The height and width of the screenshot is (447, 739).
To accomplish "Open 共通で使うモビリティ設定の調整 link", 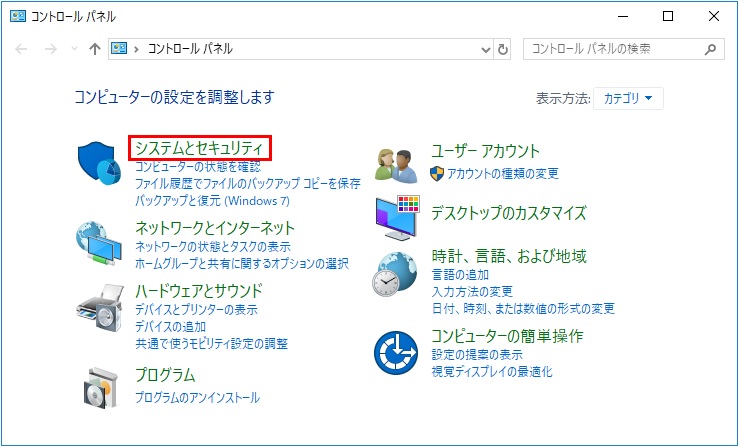I will [212, 343].
